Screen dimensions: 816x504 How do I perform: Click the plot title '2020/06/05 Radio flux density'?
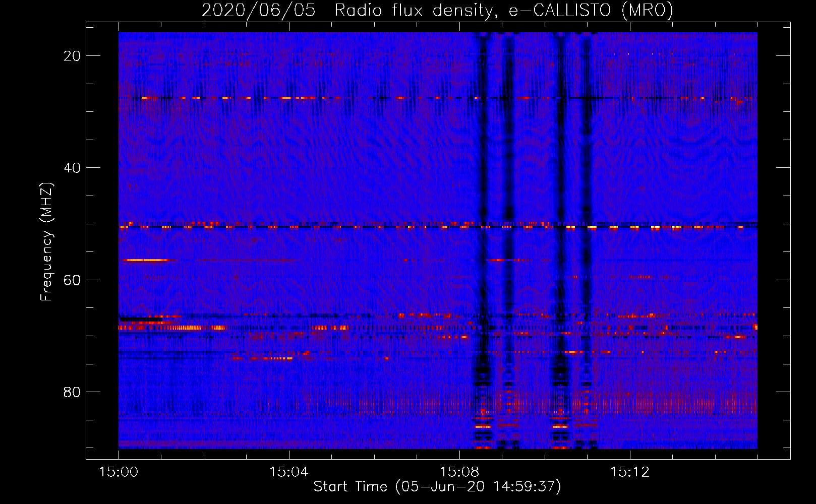point(437,11)
